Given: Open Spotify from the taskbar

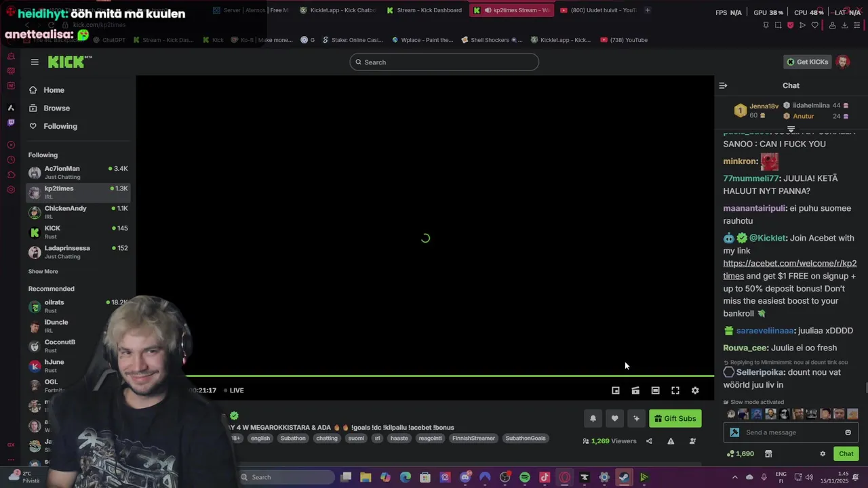Looking at the screenshot, I should click(525, 477).
